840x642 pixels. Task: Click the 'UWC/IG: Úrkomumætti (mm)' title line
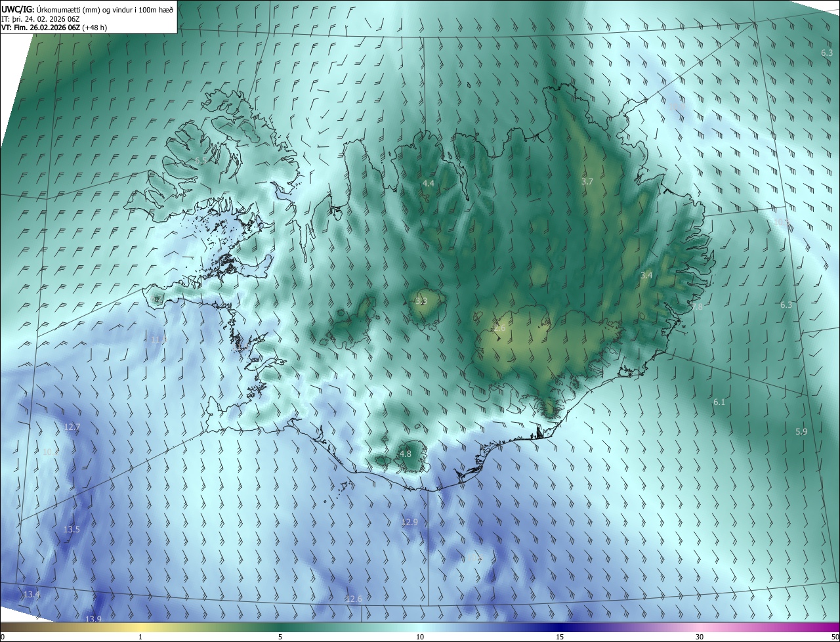[x=87, y=9]
